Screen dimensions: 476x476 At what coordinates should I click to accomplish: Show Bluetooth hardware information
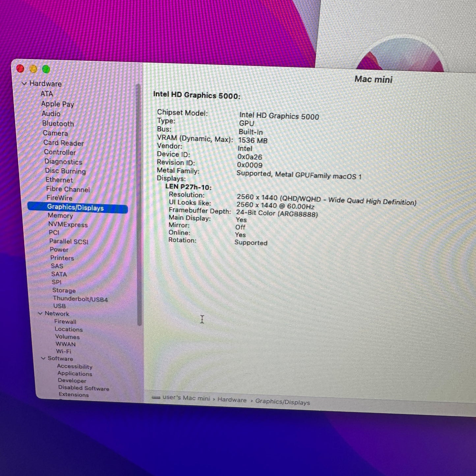click(x=58, y=124)
